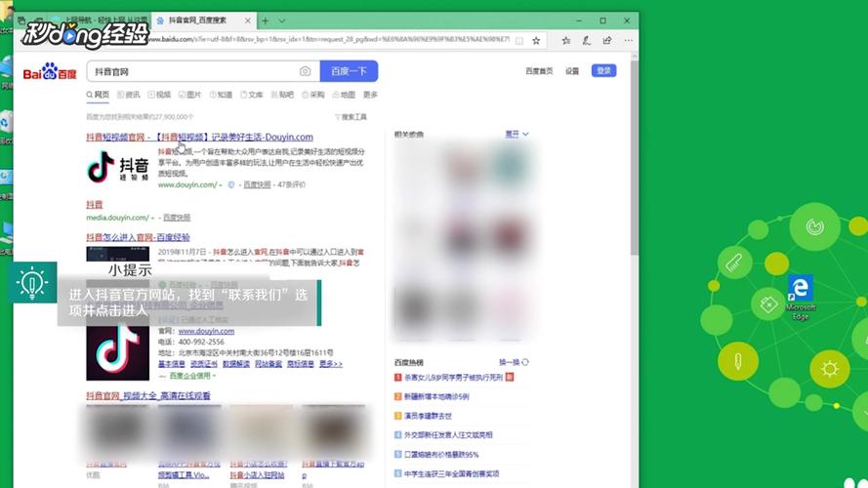868x488 pixels.
Task: Open hot item 中学生连获三年全国青创赛奖项
Action: click(452, 474)
